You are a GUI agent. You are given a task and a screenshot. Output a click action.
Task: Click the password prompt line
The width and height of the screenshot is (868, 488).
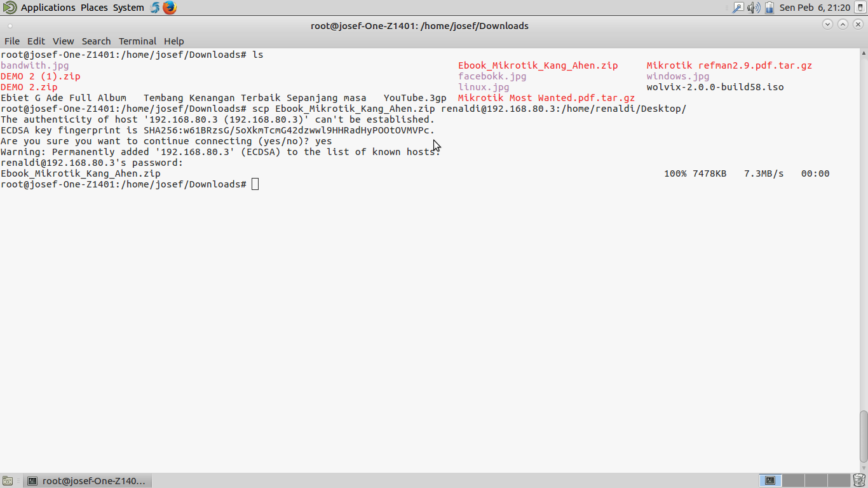click(92, 163)
